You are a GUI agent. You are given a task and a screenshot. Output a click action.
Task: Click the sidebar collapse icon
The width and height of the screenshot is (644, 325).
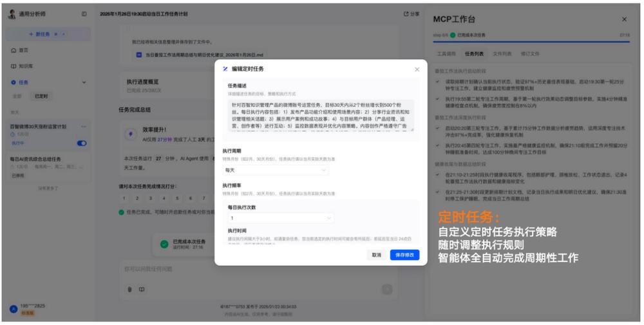(x=84, y=14)
